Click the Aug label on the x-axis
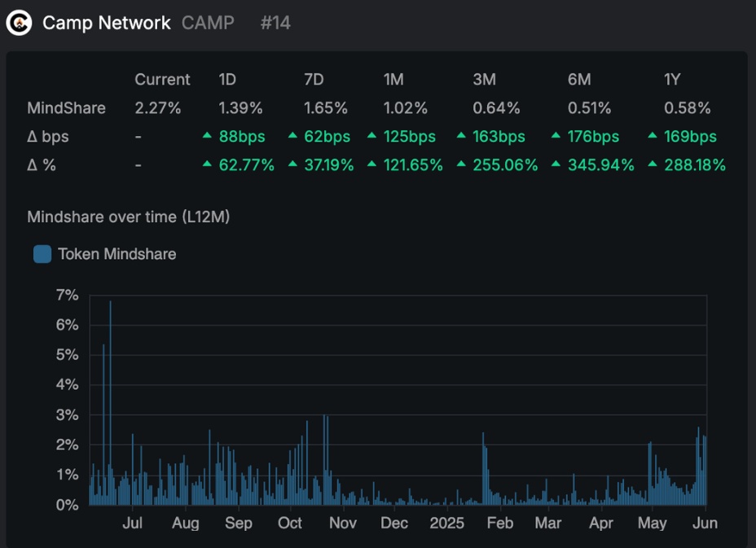 pyautogui.click(x=186, y=523)
